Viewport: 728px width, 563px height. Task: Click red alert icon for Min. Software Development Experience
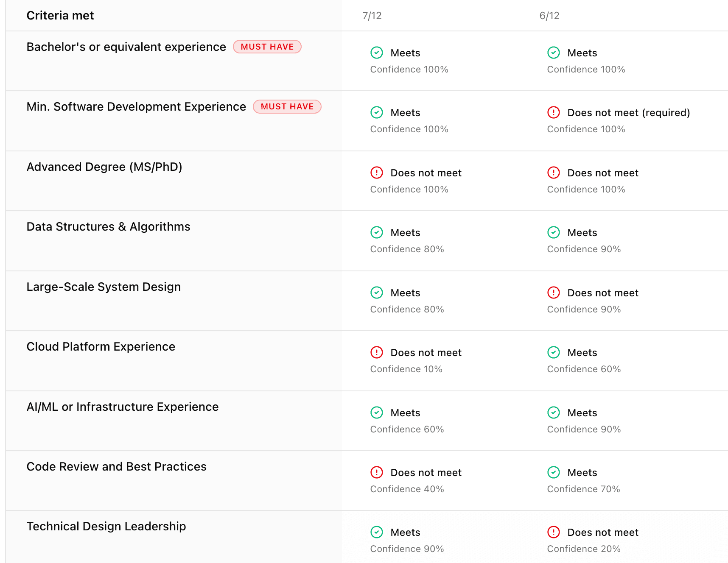(x=554, y=112)
